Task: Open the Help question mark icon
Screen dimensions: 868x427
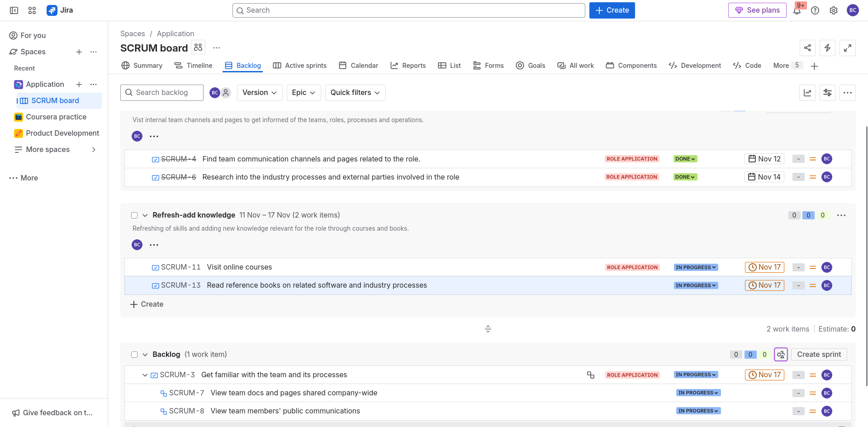Action: [x=815, y=10]
